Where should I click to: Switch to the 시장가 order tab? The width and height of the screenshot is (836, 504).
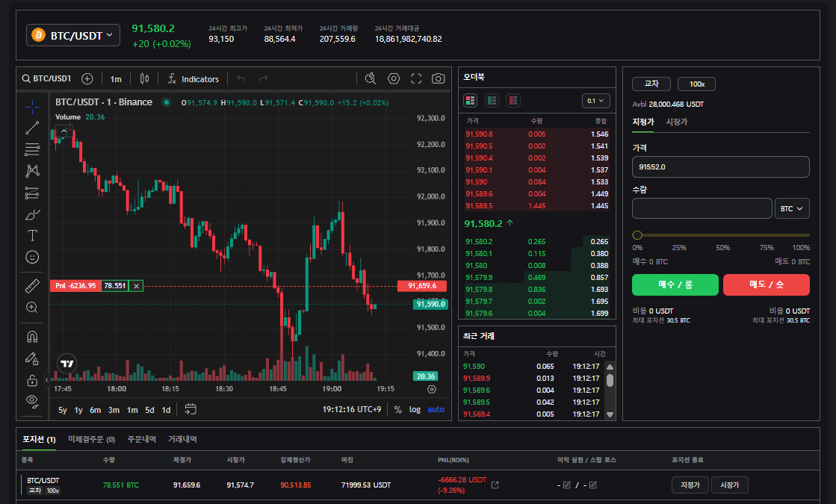[676, 122]
